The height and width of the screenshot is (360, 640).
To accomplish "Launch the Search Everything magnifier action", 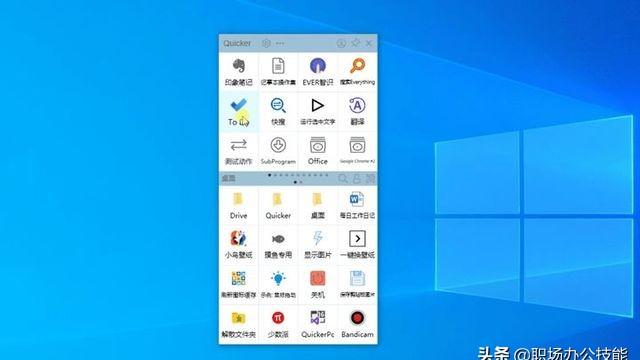I will coord(357,72).
